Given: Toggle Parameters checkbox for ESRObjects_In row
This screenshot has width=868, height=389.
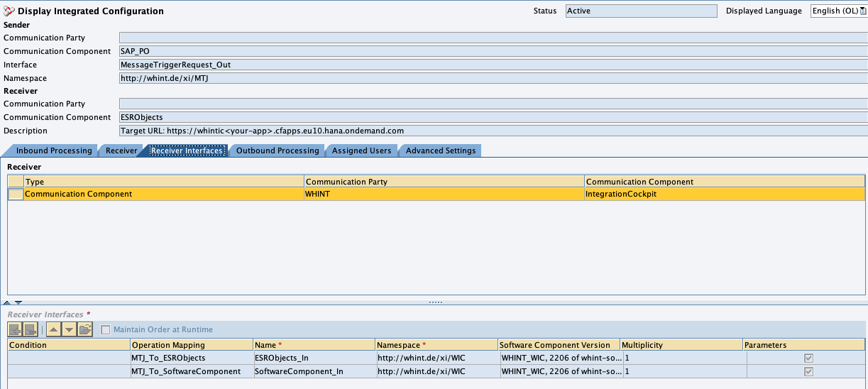Looking at the screenshot, I should [808, 358].
